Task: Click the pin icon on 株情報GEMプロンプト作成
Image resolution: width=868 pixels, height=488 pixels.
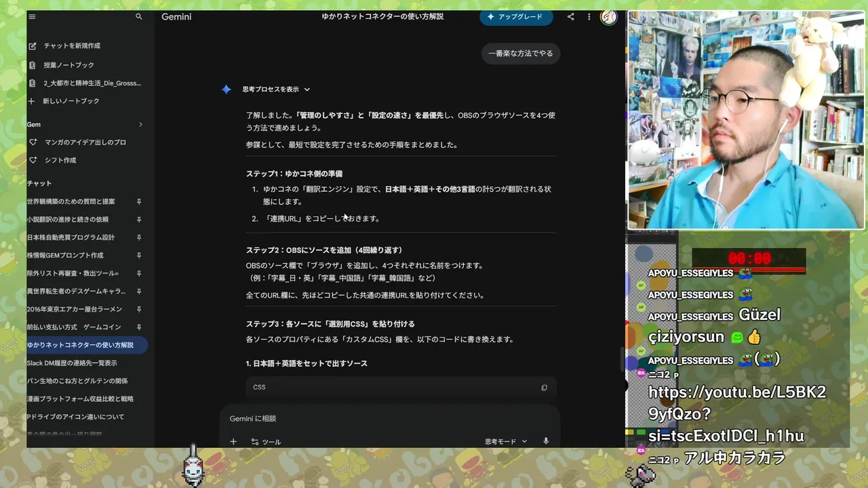Action: (139, 256)
